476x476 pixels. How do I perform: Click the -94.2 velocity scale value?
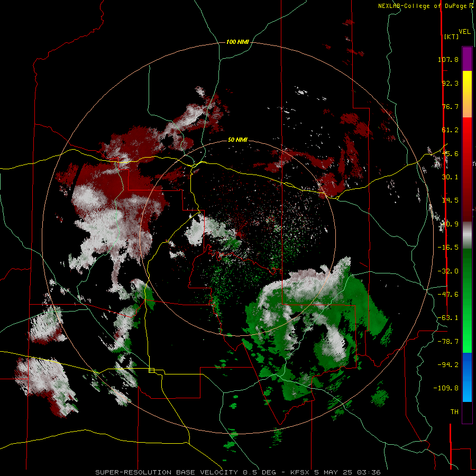tap(448, 364)
